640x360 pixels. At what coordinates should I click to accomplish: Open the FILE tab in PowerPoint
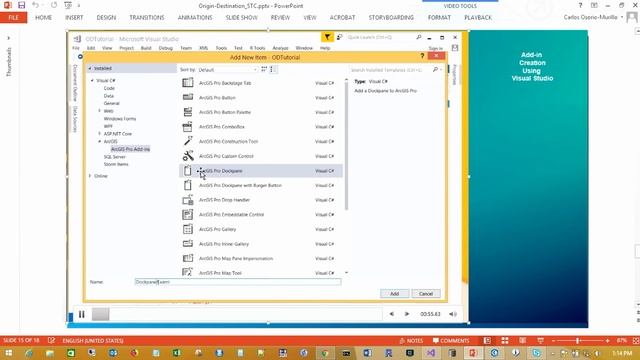(13, 18)
